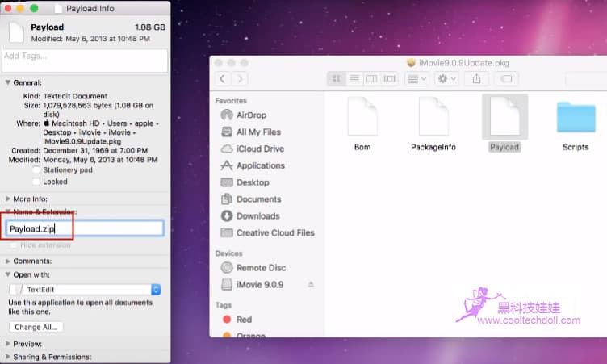The height and width of the screenshot is (364, 607).
Task: Click the Payload Info window title
Action: coord(90,9)
